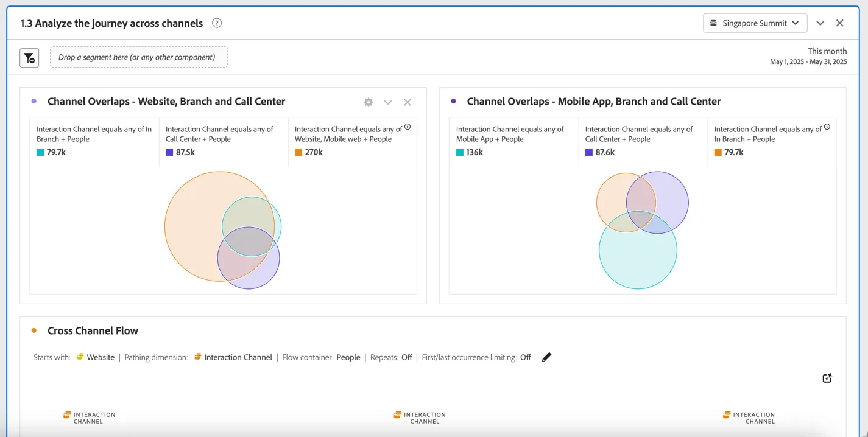
Task: Click the flow export icon with sparkle
Action: pyautogui.click(x=827, y=378)
